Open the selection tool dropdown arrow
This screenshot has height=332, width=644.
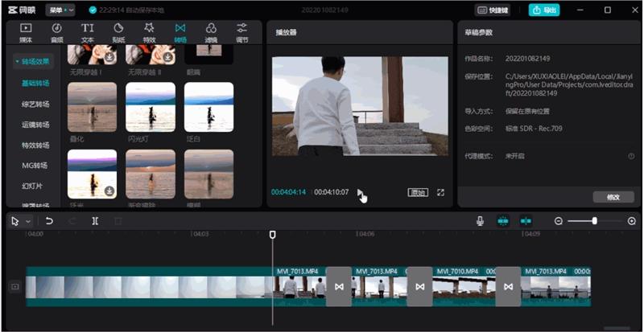click(x=28, y=222)
